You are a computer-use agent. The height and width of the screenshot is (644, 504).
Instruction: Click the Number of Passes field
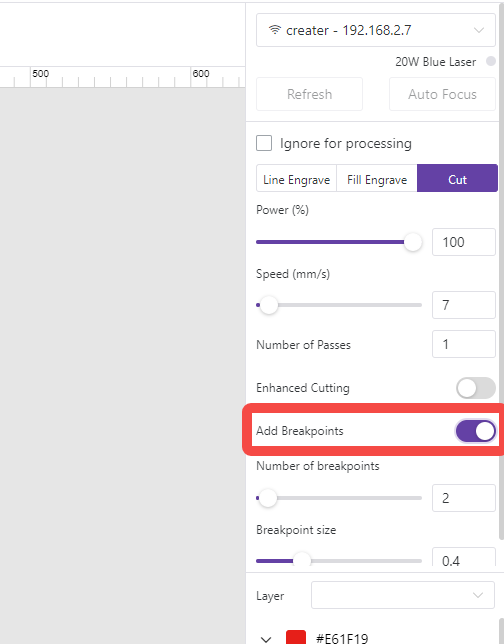[464, 344]
